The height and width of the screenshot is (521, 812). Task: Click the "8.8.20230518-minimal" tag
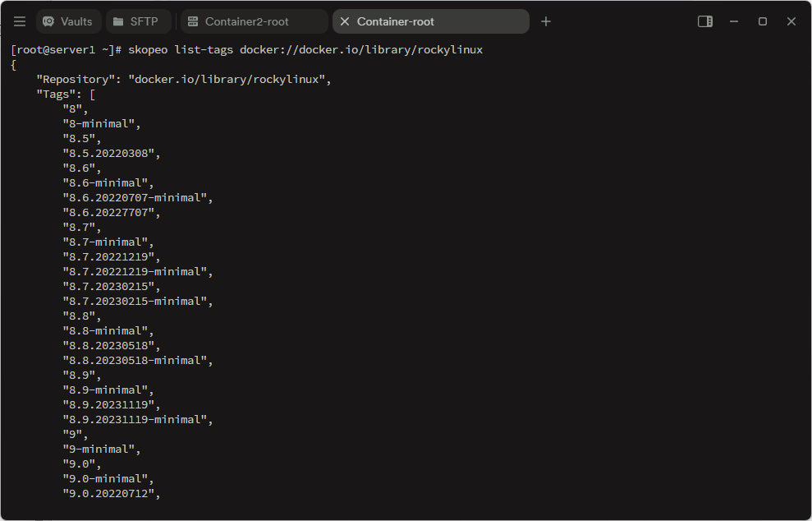click(138, 360)
